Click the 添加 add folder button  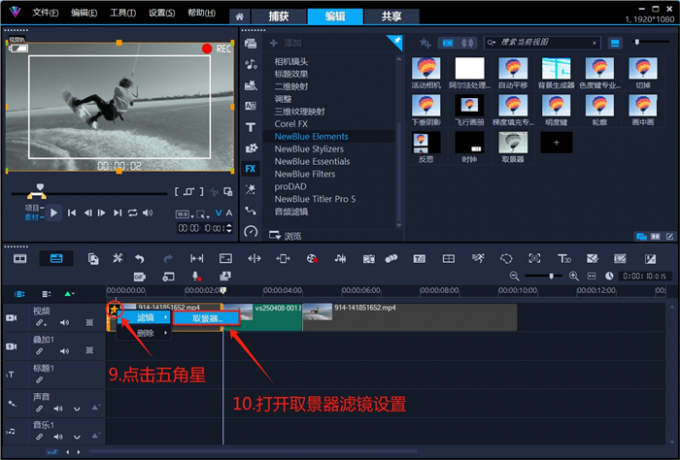click(285, 43)
